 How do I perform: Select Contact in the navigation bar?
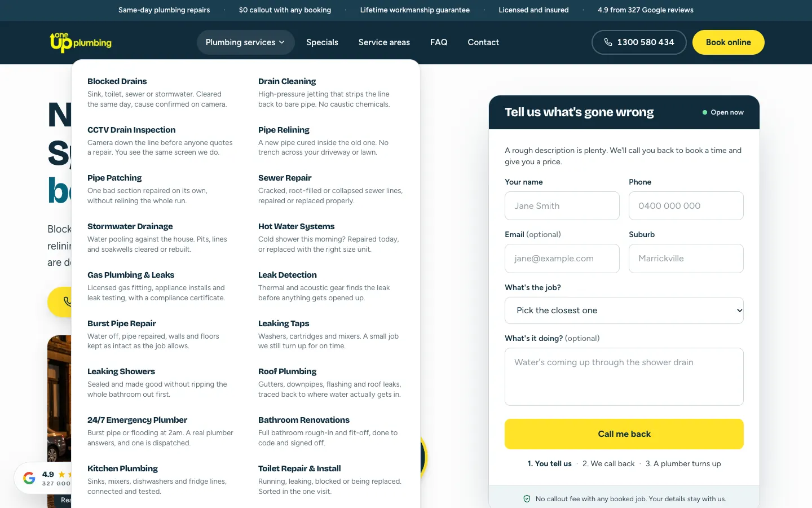pos(483,42)
